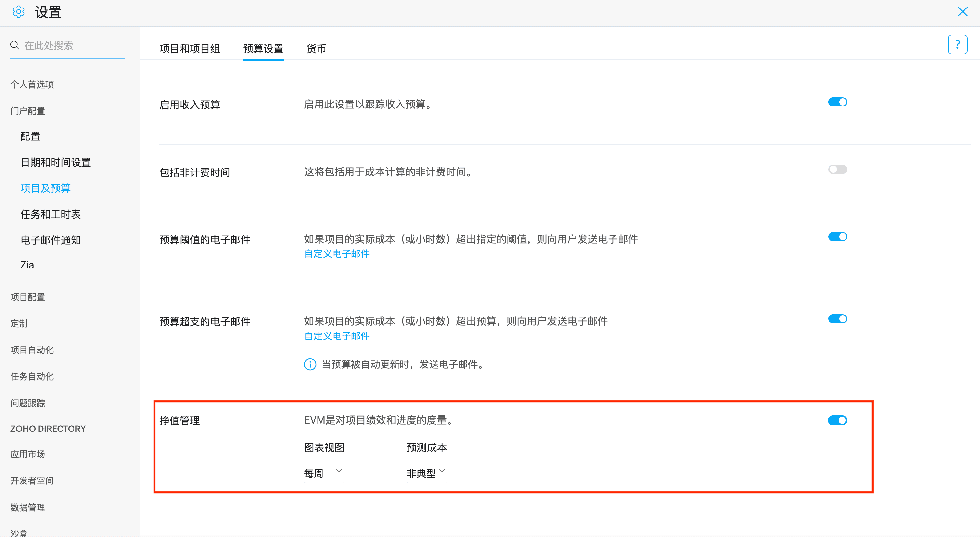Click 自定义电子邮件 link under the budget threshold setting

(x=337, y=254)
